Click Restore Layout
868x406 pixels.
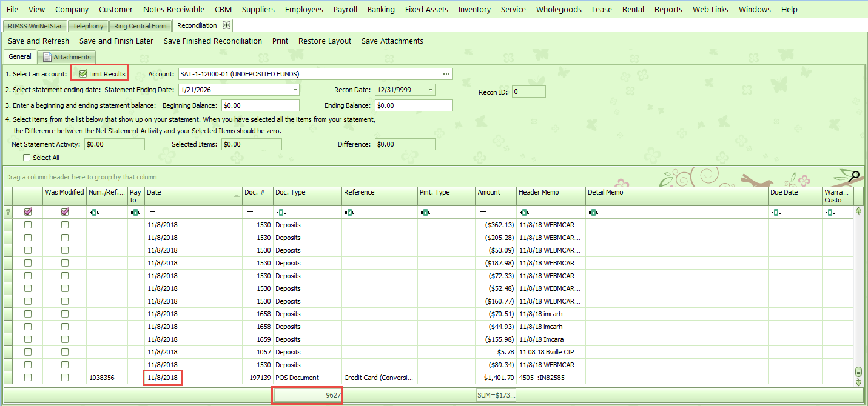325,41
